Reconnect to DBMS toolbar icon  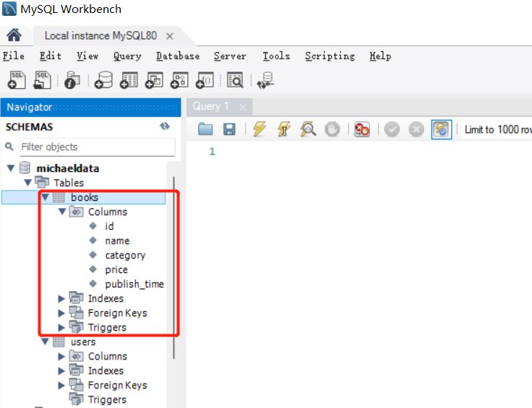point(265,80)
